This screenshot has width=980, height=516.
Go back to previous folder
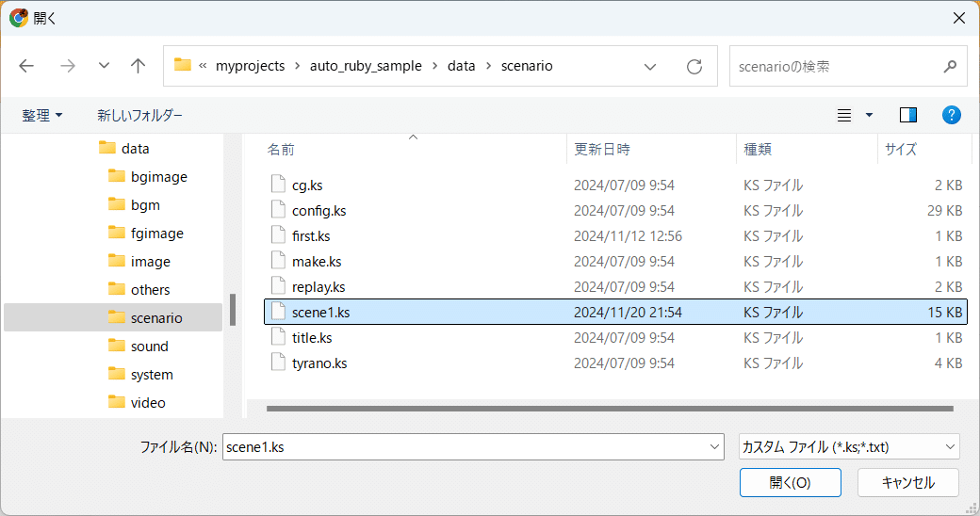[26, 66]
